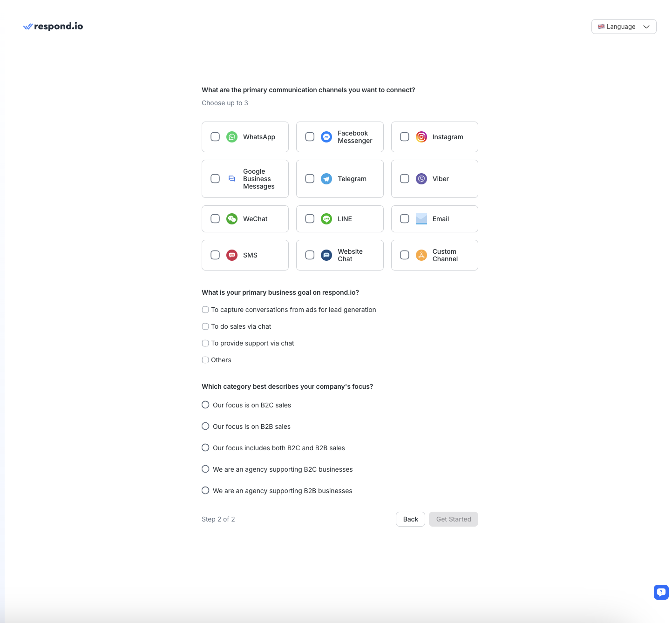The image size is (672, 623).
Task: Click the WhatsApp channel icon
Action: click(x=232, y=137)
